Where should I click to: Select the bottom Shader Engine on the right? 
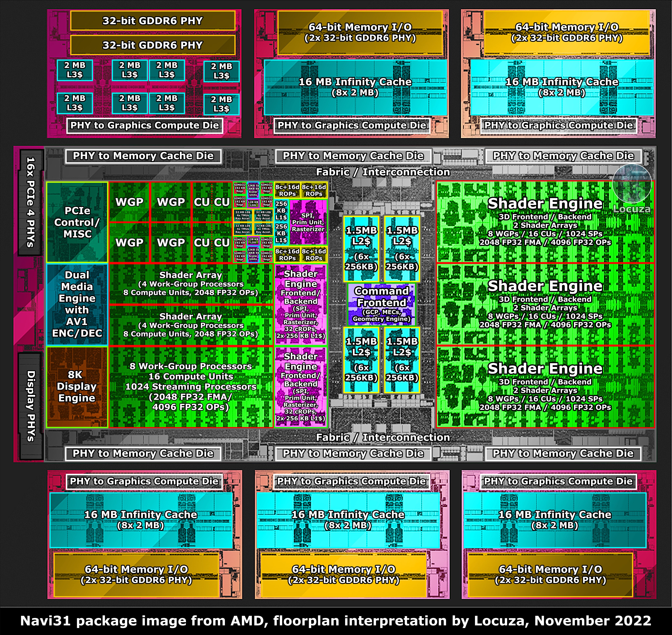pyautogui.click(x=545, y=387)
